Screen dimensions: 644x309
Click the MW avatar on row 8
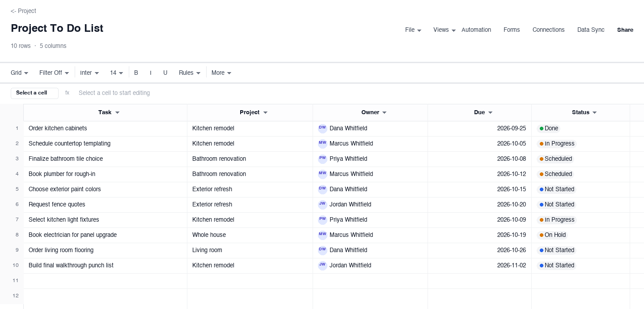(322, 235)
